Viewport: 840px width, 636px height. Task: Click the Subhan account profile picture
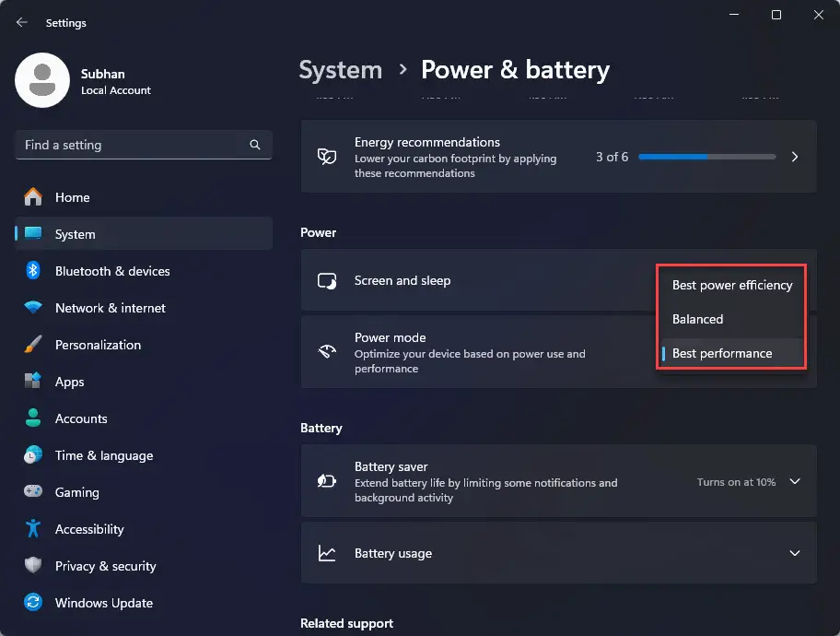click(x=42, y=80)
